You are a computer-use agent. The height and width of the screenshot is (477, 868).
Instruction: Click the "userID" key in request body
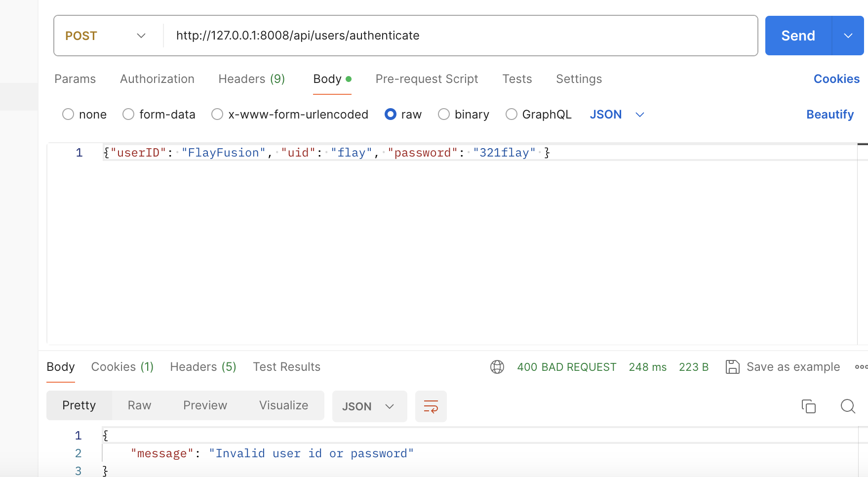point(138,153)
